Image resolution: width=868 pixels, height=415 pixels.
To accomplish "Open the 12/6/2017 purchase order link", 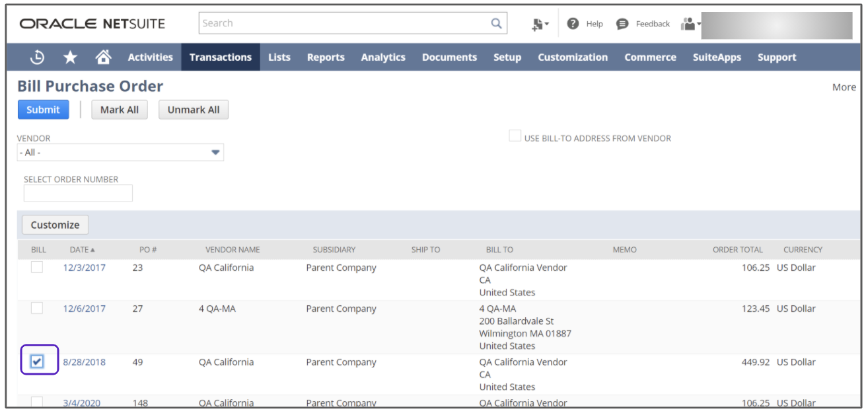I will (84, 309).
